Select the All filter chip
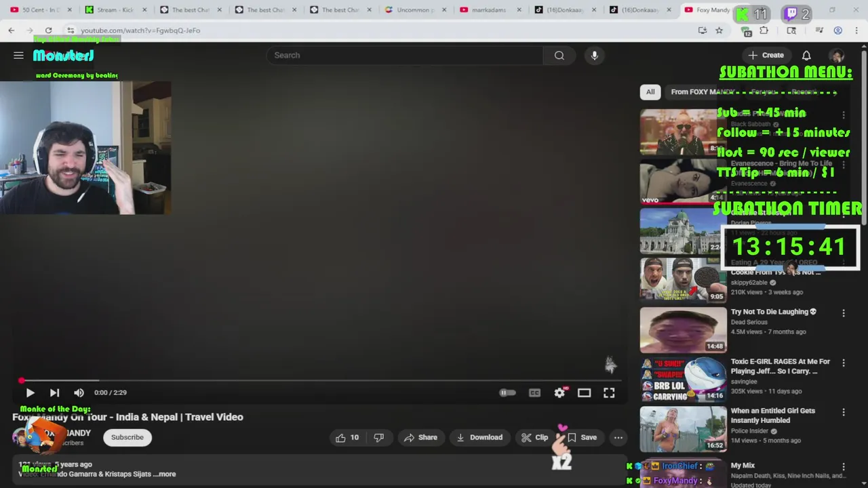Image resolution: width=868 pixels, height=488 pixels. click(x=650, y=92)
